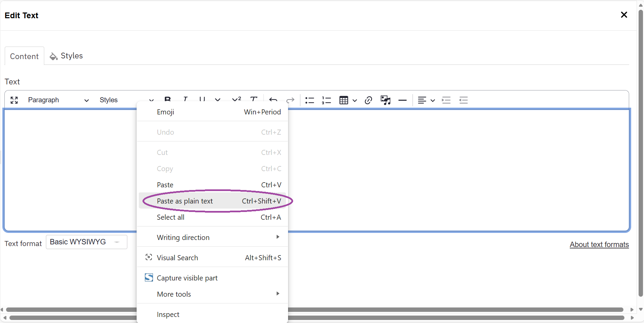Image resolution: width=644 pixels, height=323 pixels.
Task: Apply italic formatting
Action: pyautogui.click(x=185, y=100)
